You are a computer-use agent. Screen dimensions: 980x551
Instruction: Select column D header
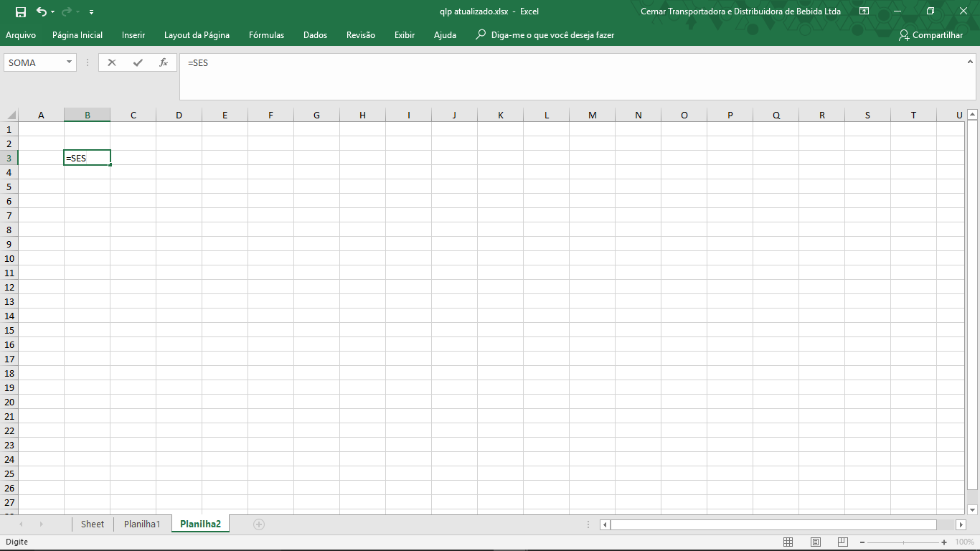click(x=179, y=115)
